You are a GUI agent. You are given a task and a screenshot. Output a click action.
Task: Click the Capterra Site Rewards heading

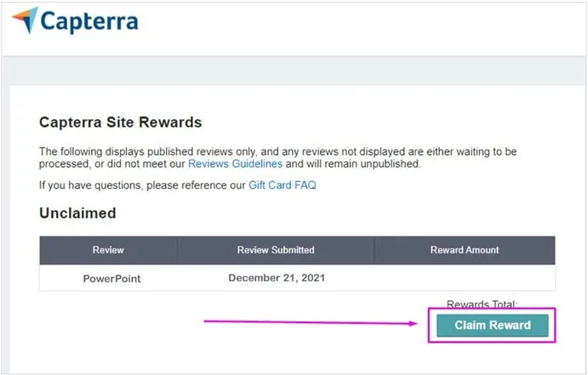[x=120, y=122]
